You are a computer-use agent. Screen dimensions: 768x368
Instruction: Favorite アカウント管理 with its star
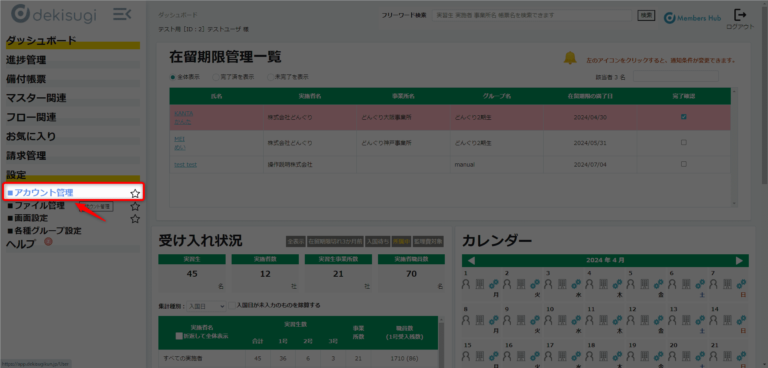pyautogui.click(x=135, y=194)
